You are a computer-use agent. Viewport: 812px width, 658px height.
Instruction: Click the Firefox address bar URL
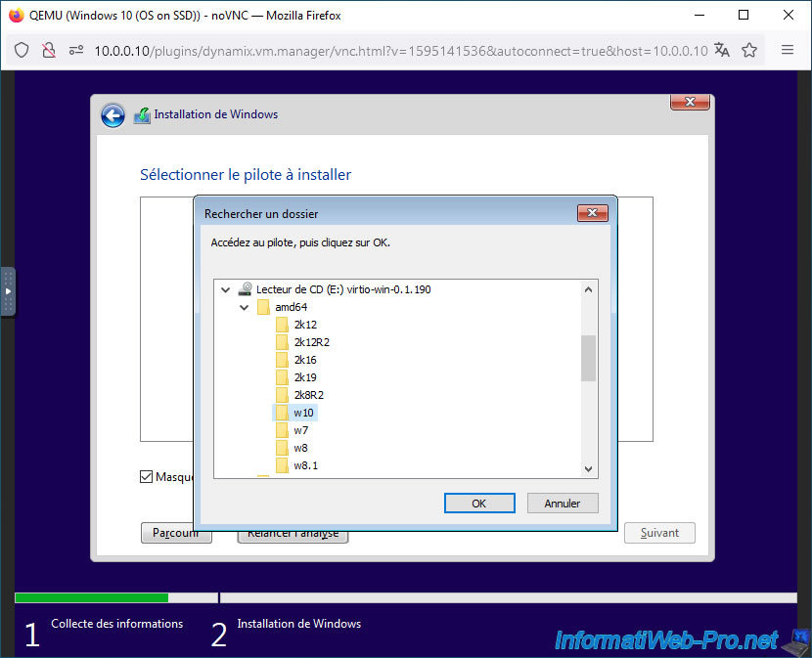(400, 51)
